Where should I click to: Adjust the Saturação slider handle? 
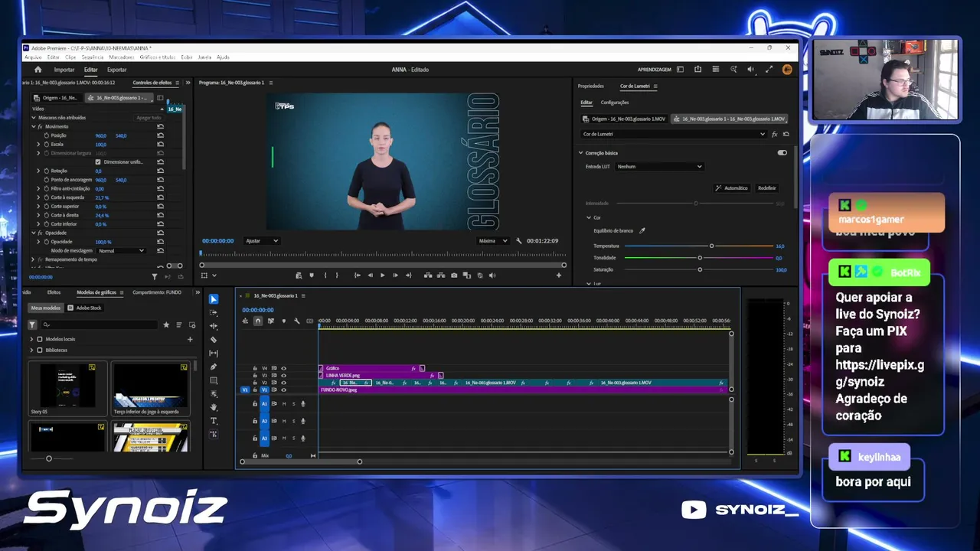pos(700,269)
